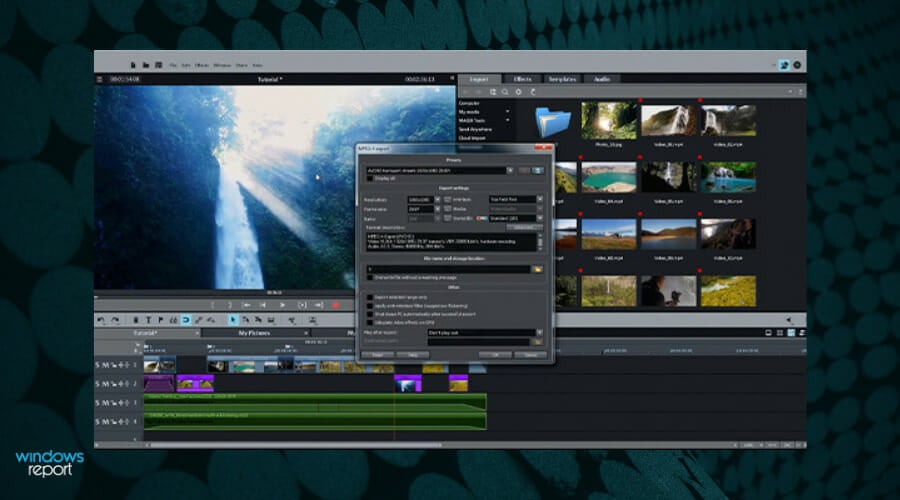Click the back arrow in media pool toolbar
Image resolution: width=900 pixels, height=500 pixels.
pos(466,92)
